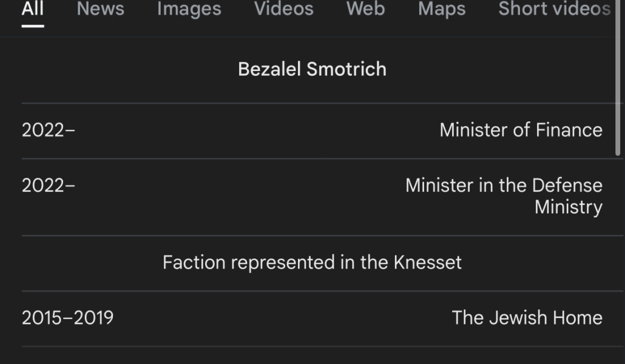Viewport: 625px width, 364px height.
Task: Switch to the News tab
Action: coord(100,9)
